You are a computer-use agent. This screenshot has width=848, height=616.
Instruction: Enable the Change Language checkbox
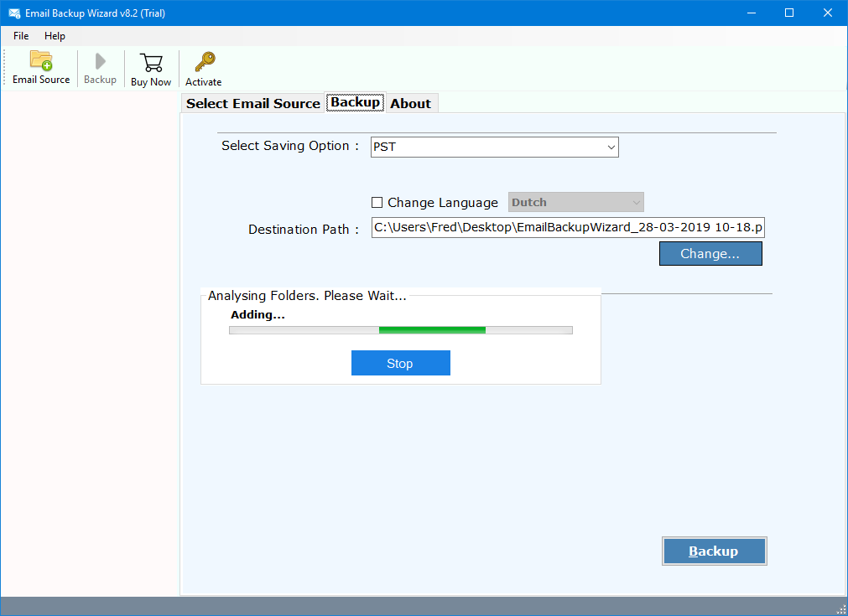(377, 203)
